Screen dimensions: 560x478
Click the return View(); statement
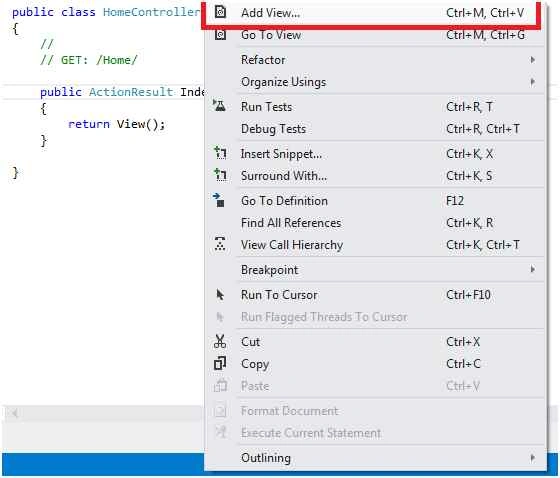click(117, 124)
